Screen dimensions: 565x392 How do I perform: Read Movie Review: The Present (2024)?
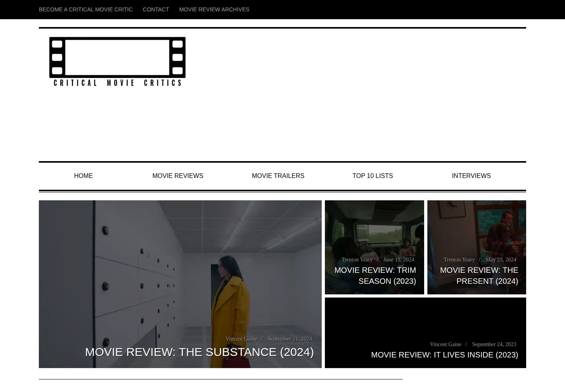coord(479,276)
